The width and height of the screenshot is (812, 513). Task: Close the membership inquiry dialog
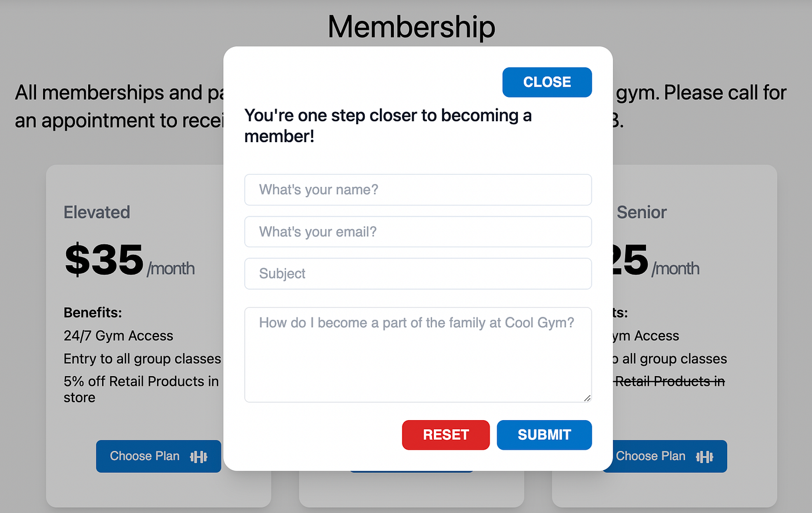(546, 82)
